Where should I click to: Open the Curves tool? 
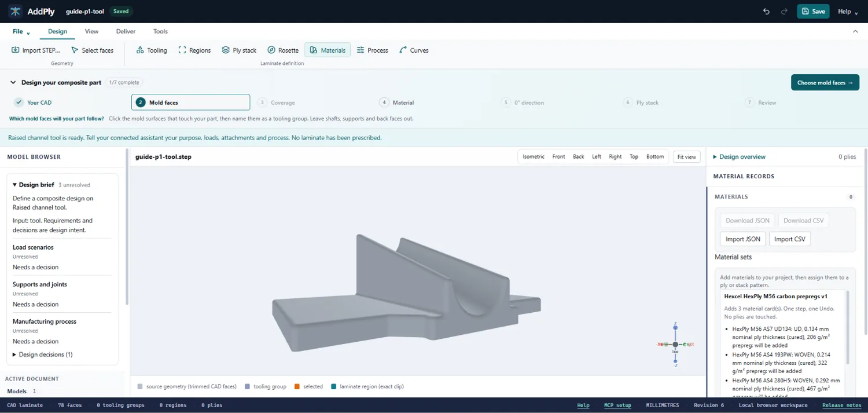(x=414, y=50)
